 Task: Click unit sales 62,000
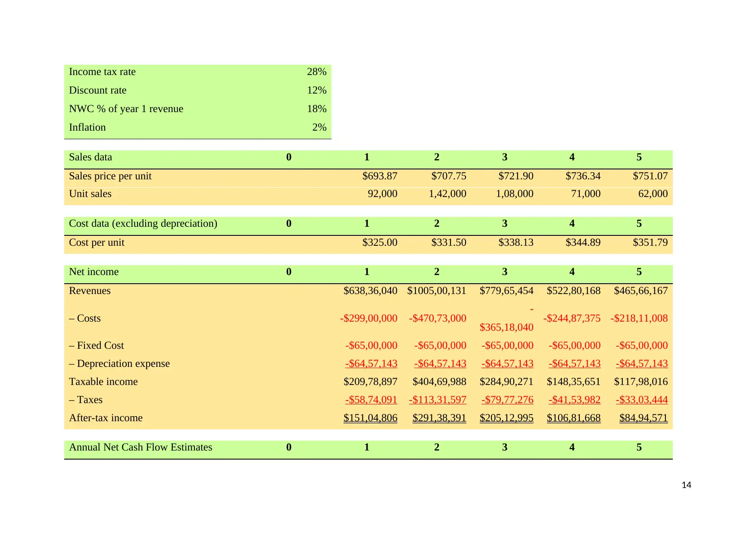click(x=653, y=194)
